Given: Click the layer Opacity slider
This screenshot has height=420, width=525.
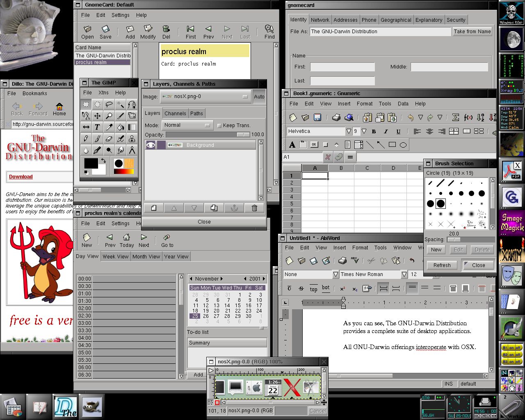Looking at the screenshot, I should click(x=207, y=135).
